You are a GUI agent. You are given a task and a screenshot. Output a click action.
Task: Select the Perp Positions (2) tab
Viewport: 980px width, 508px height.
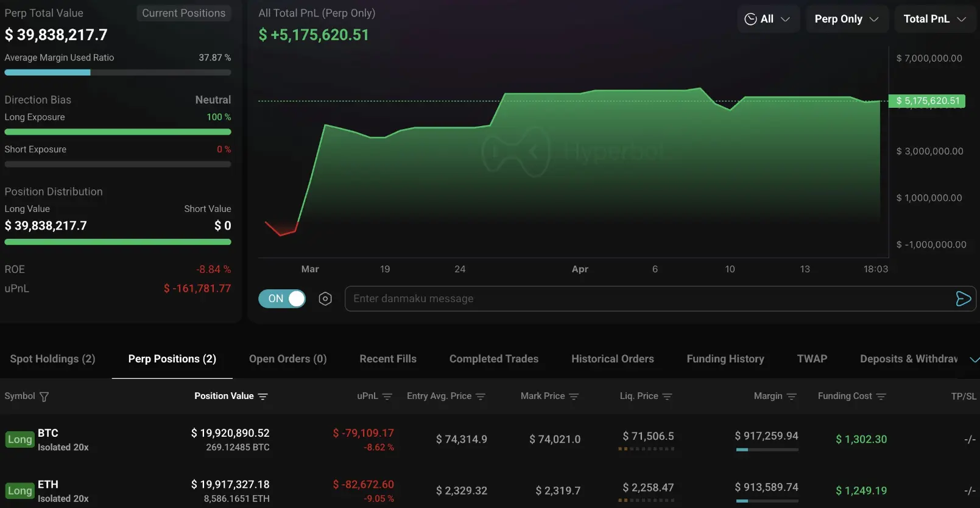(x=172, y=359)
